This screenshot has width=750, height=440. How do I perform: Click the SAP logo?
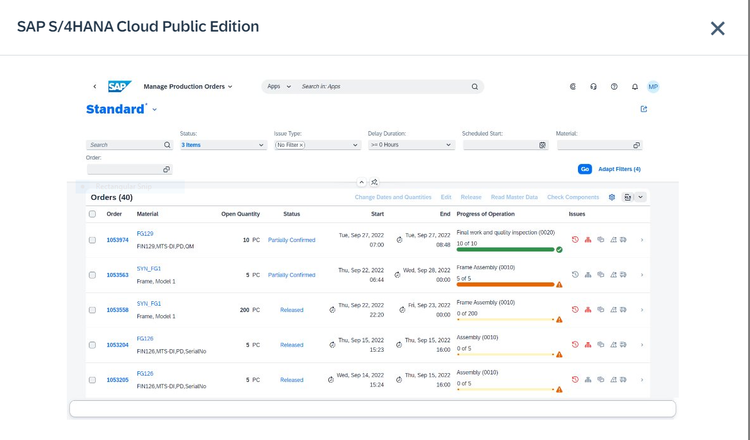120,86
